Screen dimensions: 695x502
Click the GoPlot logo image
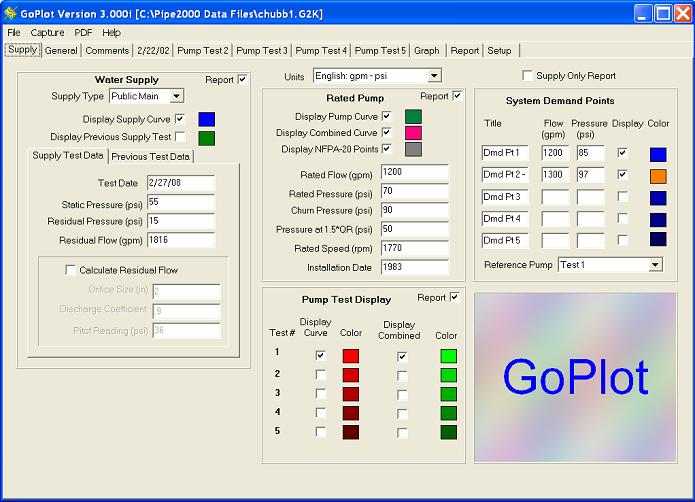click(575, 377)
